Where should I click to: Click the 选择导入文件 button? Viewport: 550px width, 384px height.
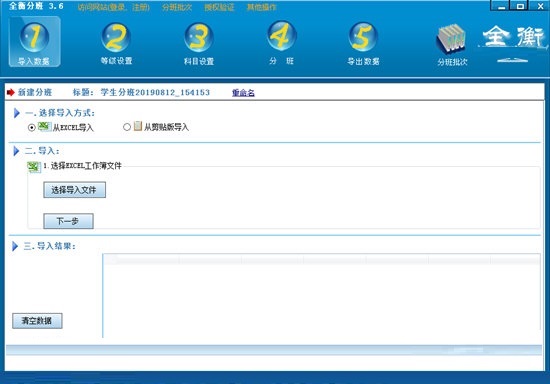click(x=74, y=190)
